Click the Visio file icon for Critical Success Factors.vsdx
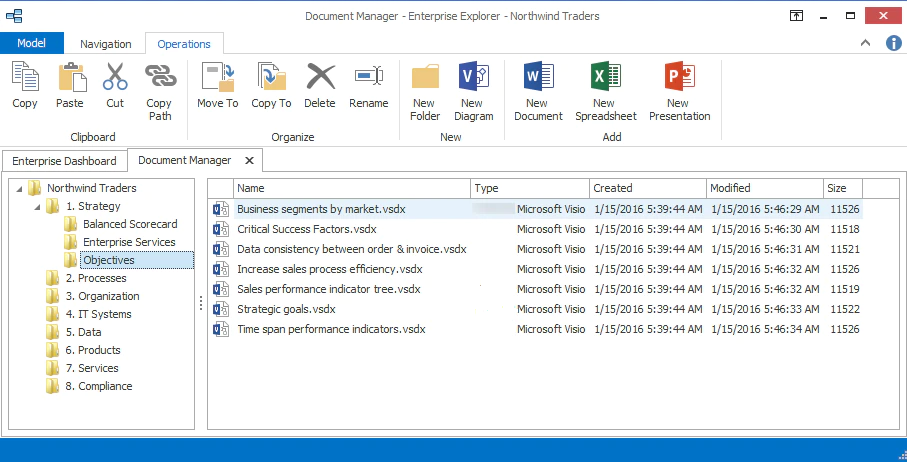This screenshot has height=462, width=907. pos(220,230)
